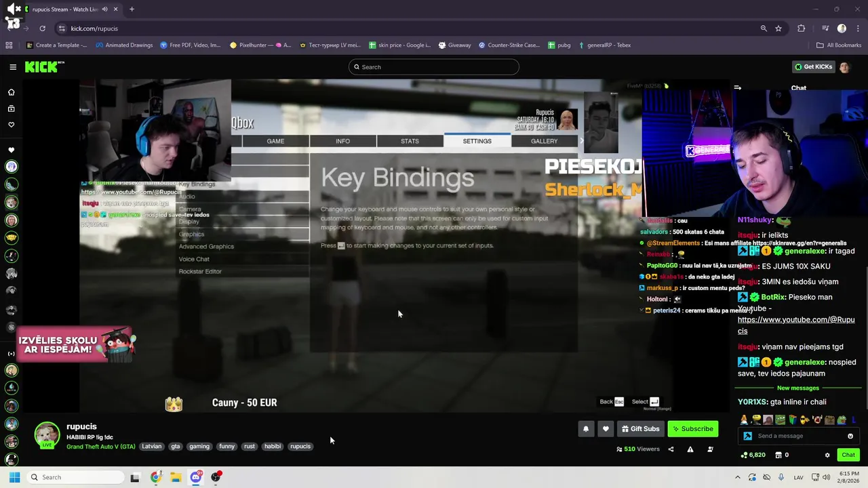Image resolution: width=868 pixels, height=488 pixels.
Task: Turn on stream notifications bell
Action: coord(586,428)
